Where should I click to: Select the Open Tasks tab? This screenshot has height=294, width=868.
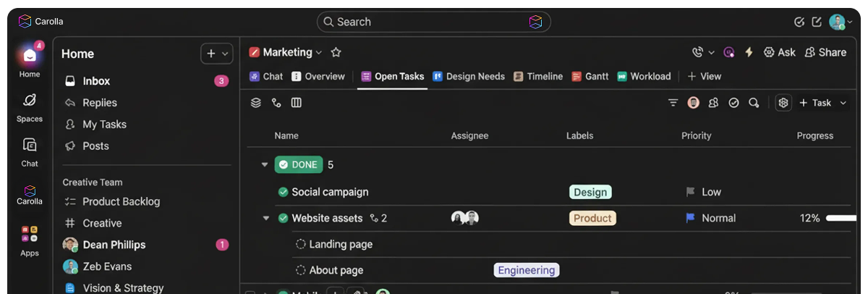tap(392, 76)
